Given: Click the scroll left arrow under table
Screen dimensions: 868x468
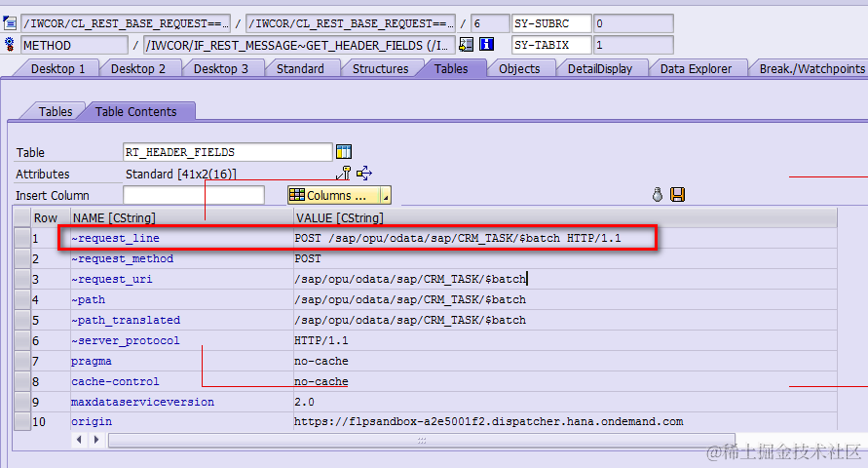Looking at the screenshot, I should click(x=79, y=439).
